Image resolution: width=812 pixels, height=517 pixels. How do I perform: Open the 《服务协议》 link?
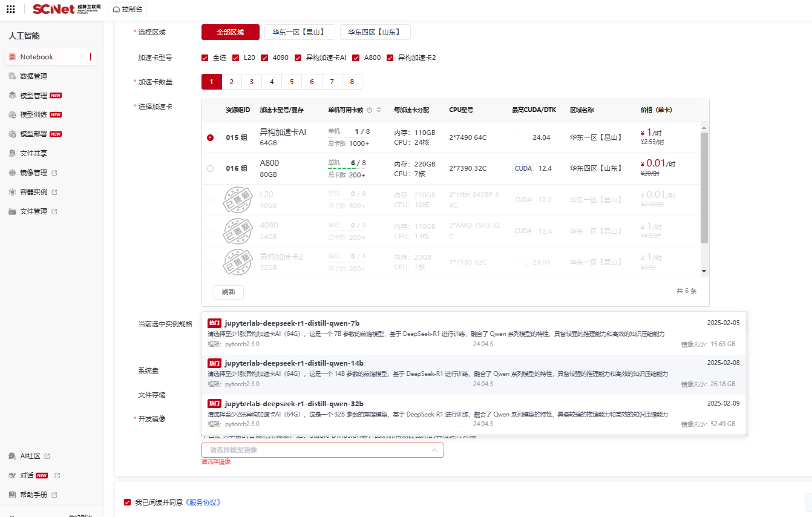(x=203, y=502)
